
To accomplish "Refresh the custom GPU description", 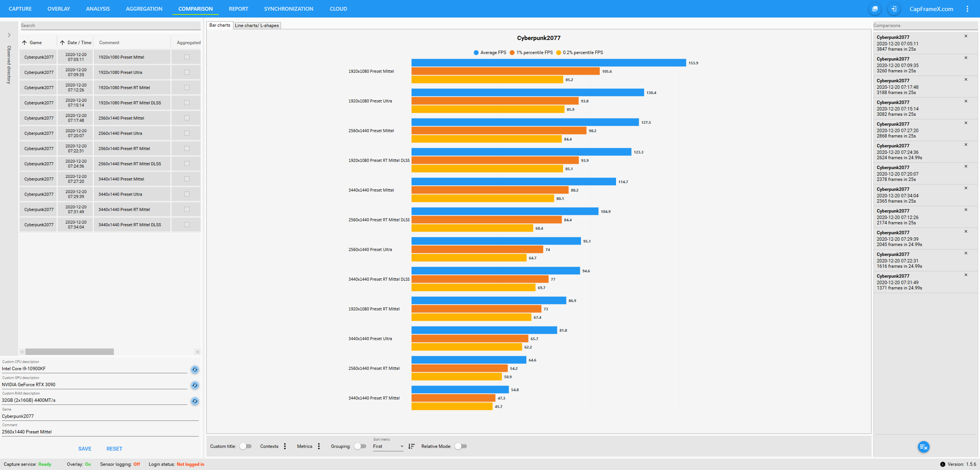I will point(195,385).
